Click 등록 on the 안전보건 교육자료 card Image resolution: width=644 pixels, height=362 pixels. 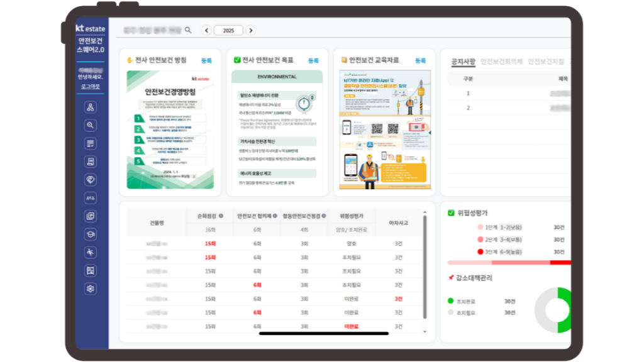[421, 61]
